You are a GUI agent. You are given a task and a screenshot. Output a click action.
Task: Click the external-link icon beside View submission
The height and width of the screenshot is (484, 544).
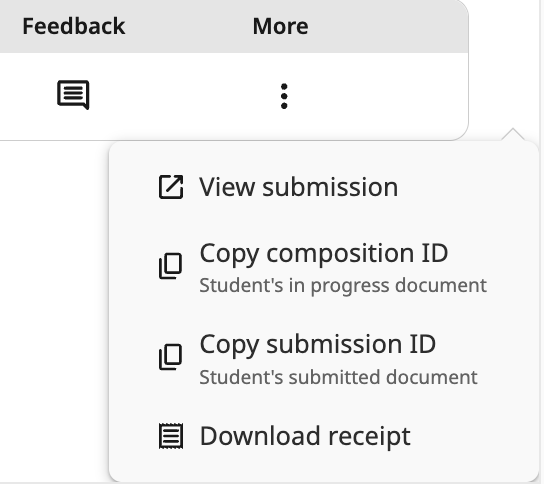[171, 187]
